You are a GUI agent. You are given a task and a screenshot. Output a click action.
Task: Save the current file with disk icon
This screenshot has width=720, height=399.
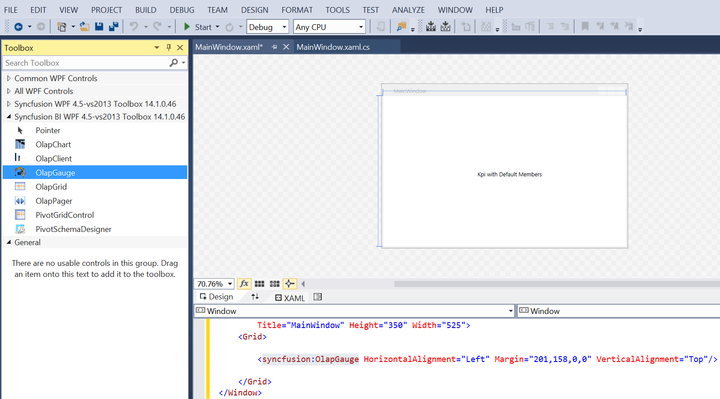(x=99, y=27)
